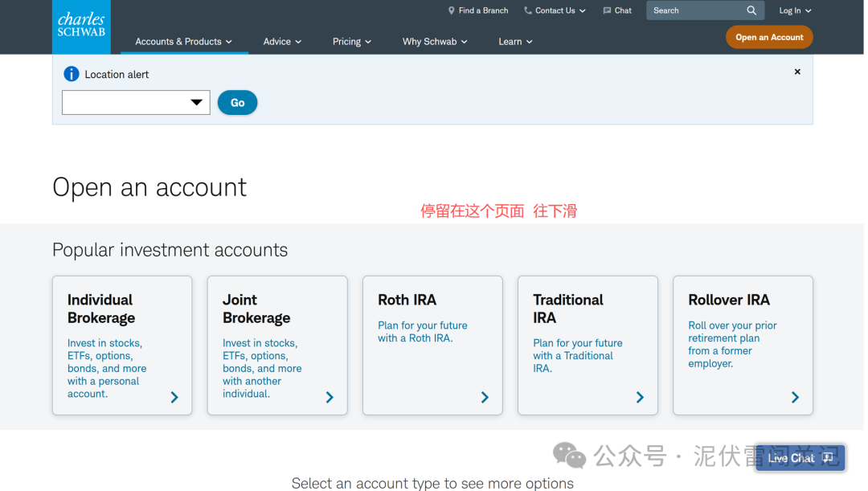This screenshot has width=868, height=491.
Task: Select the Rollover IRA heading
Action: pyautogui.click(x=728, y=300)
